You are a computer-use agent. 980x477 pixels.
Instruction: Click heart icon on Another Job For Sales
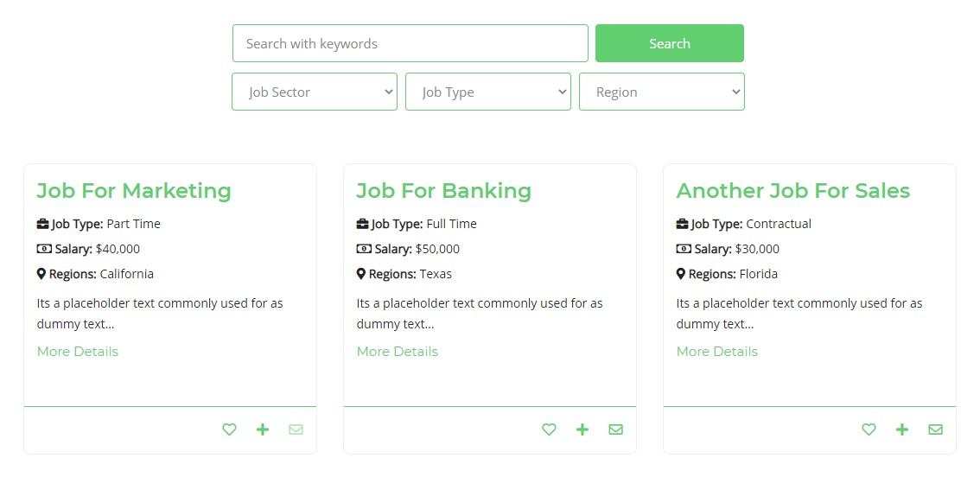(869, 429)
